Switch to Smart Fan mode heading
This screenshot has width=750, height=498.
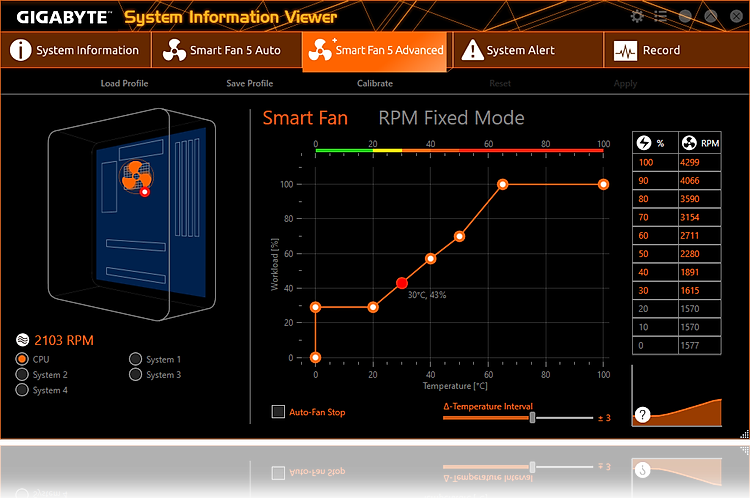305,118
